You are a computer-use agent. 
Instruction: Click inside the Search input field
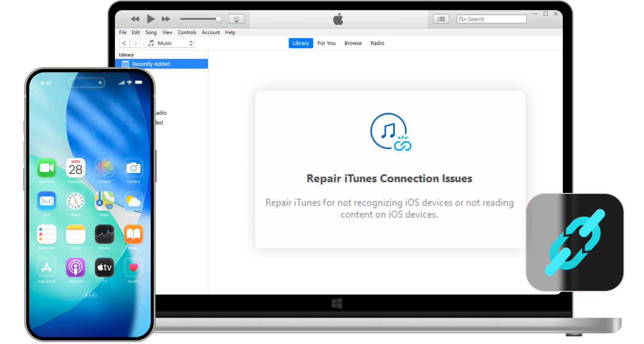point(495,19)
